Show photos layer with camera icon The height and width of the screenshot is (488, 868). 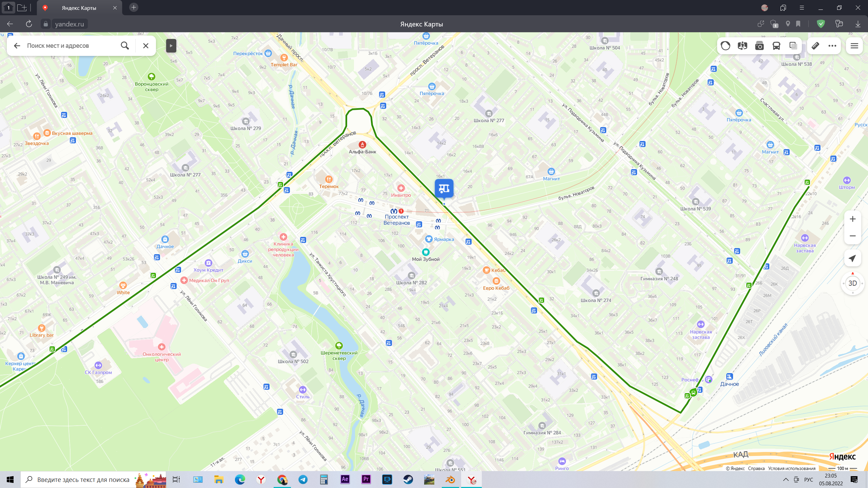pyautogui.click(x=759, y=46)
